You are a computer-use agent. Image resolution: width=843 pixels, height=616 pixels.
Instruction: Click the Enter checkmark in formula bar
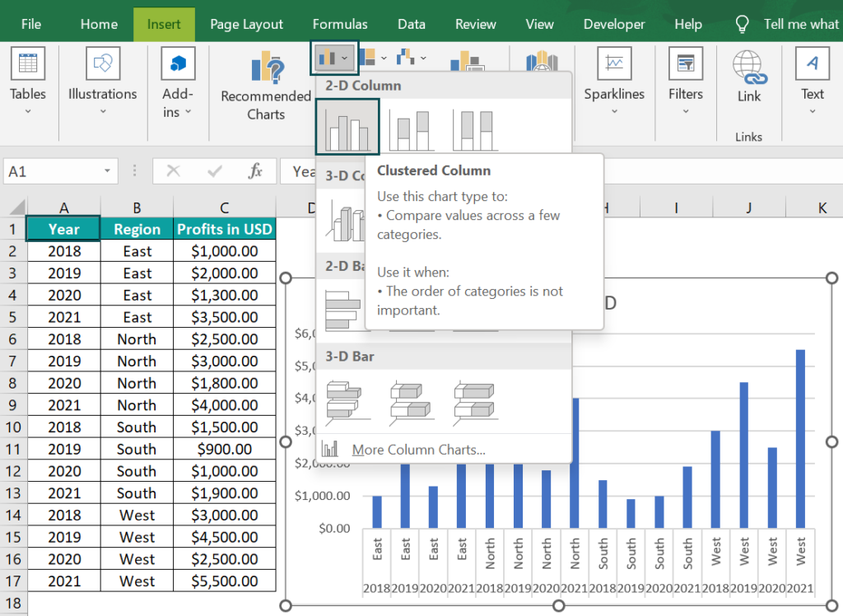pyautogui.click(x=215, y=171)
